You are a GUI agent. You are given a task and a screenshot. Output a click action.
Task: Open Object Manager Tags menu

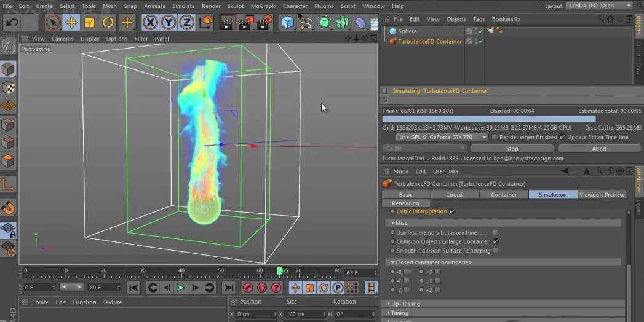tap(479, 19)
